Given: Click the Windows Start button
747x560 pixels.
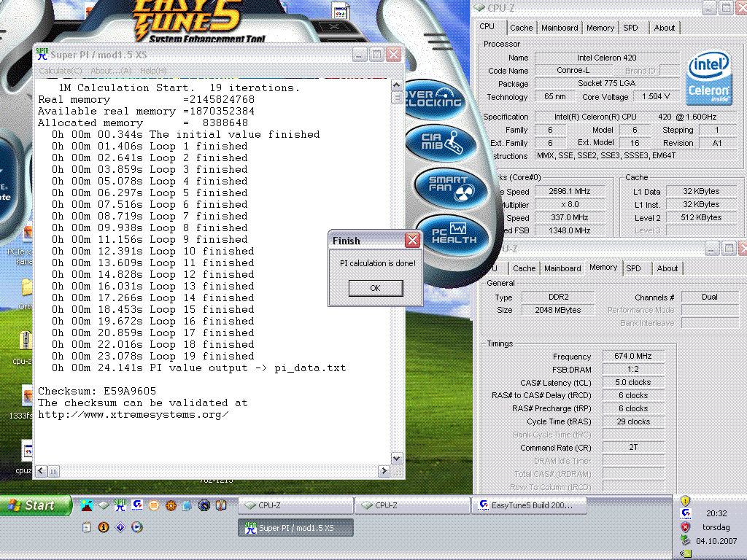Looking at the screenshot, I should [x=36, y=505].
